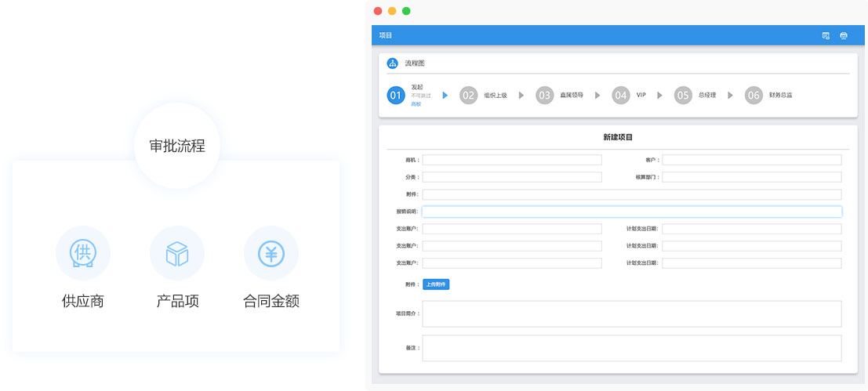Screen dimensions: 868x391
Task: Click the 项目简介 text area
Action: point(631,313)
